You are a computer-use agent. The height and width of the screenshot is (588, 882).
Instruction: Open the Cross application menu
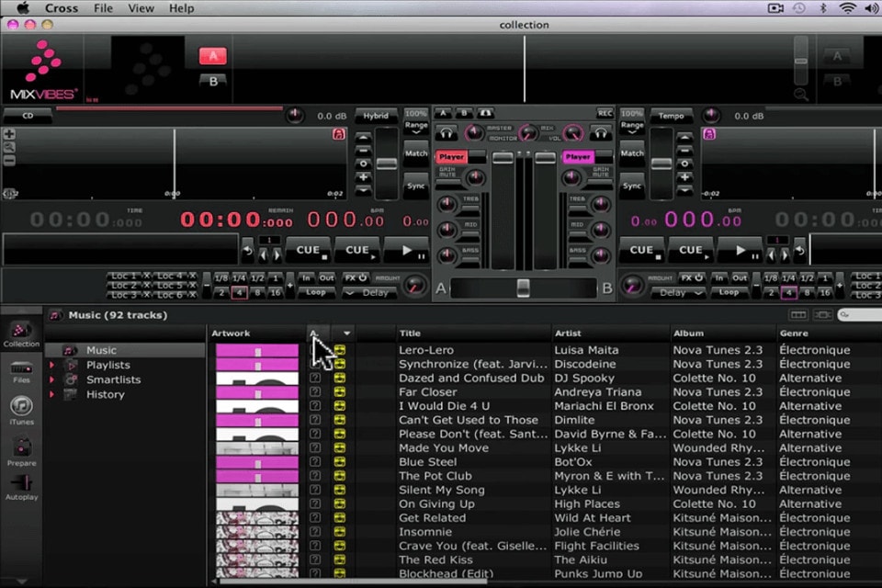(x=62, y=8)
